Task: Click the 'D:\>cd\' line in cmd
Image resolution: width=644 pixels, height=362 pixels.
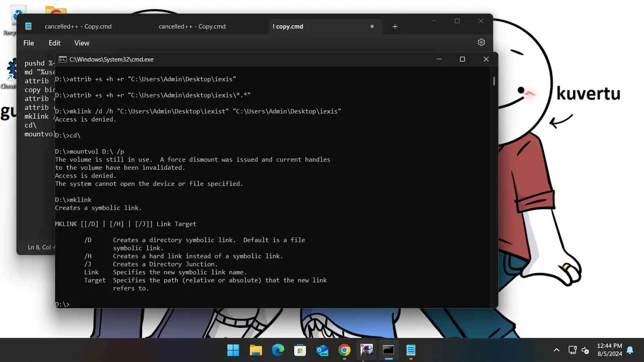Action: pos(68,136)
